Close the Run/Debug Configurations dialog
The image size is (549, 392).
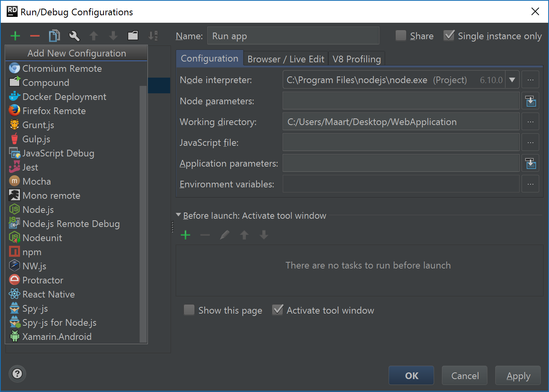[535, 11]
